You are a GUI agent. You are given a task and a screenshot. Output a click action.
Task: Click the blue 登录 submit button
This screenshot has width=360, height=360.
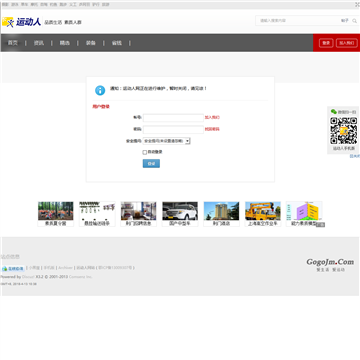point(151,163)
